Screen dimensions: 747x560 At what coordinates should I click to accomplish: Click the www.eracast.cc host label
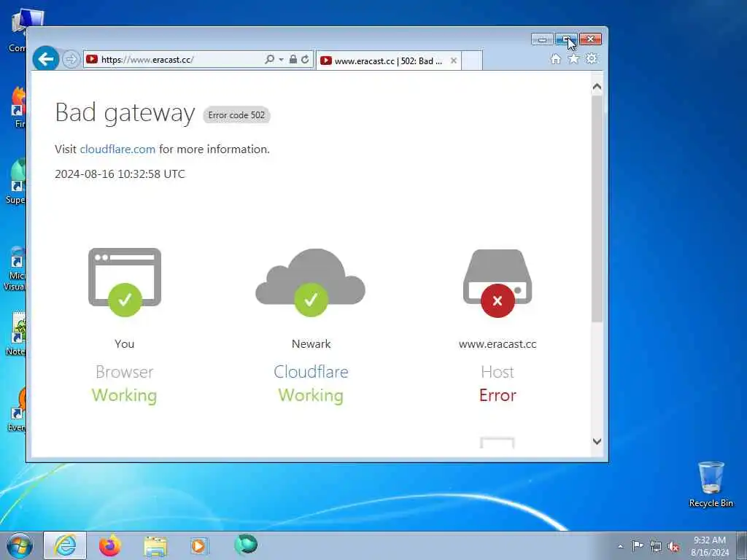coord(498,344)
